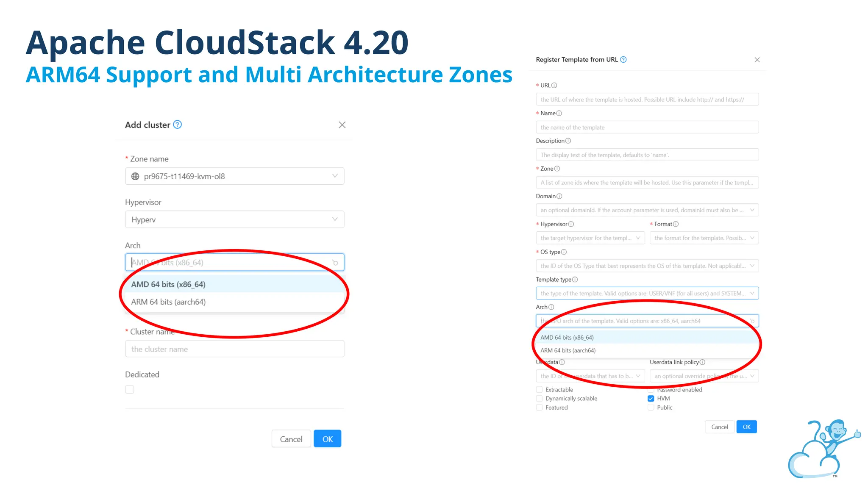Choose AMD 64 bits (x86_64) for template Arch
868x488 pixels.
pos(646,338)
